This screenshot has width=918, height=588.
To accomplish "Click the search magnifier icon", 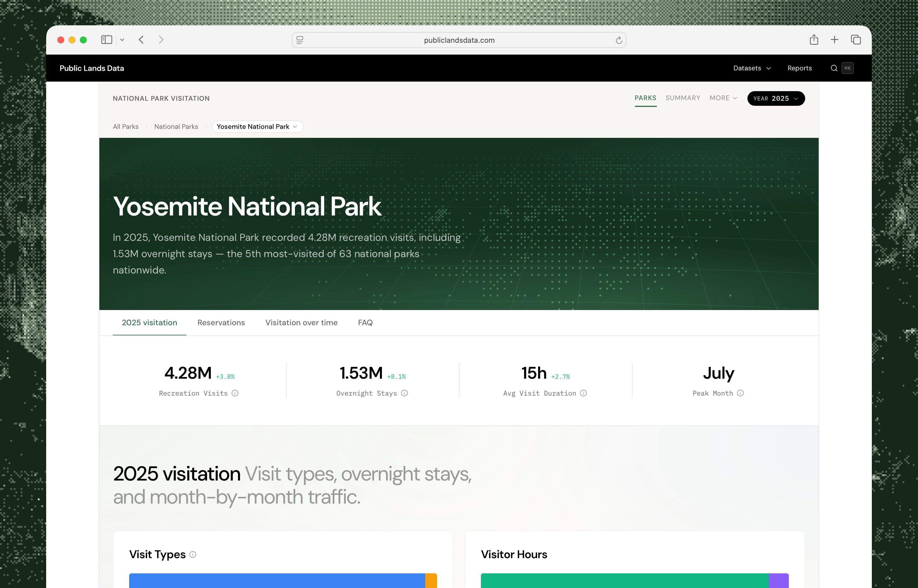I will pos(834,68).
